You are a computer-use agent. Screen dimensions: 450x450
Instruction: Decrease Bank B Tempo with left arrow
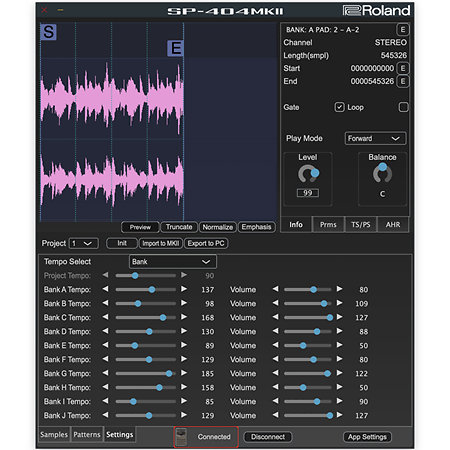[105, 303]
